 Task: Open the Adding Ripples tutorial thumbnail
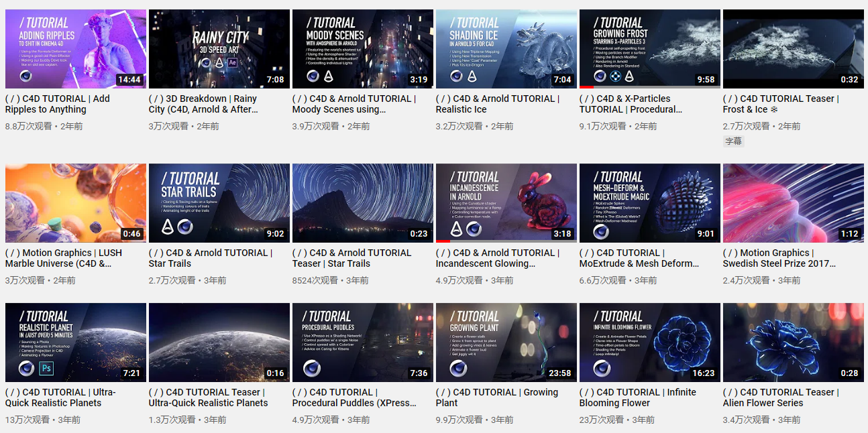click(75, 49)
